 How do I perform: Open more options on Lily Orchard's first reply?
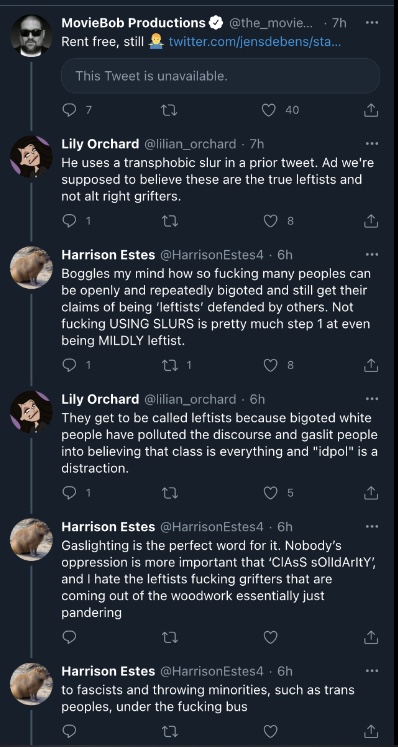pos(371,144)
